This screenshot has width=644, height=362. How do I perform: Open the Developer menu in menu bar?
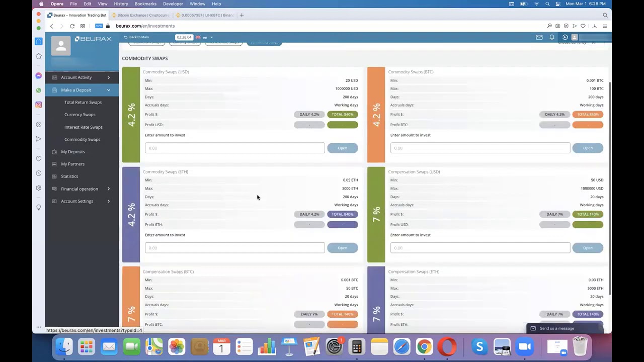click(173, 4)
